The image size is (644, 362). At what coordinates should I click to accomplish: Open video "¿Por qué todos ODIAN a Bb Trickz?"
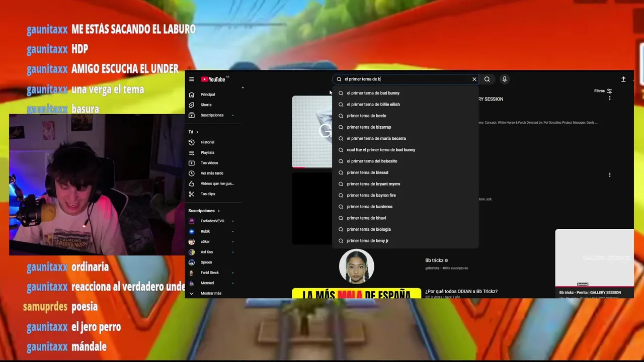pos(461,292)
